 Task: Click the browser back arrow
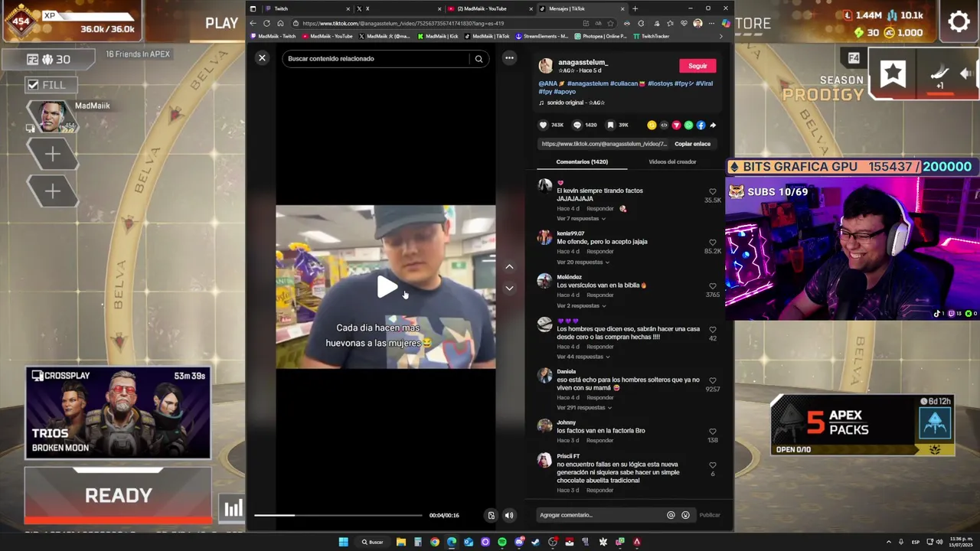(x=253, y=23)
